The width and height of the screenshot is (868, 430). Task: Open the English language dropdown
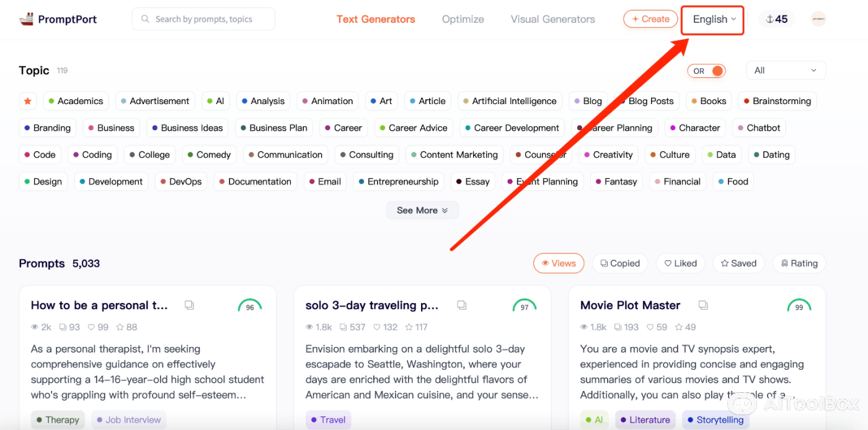tap(713, 19)
